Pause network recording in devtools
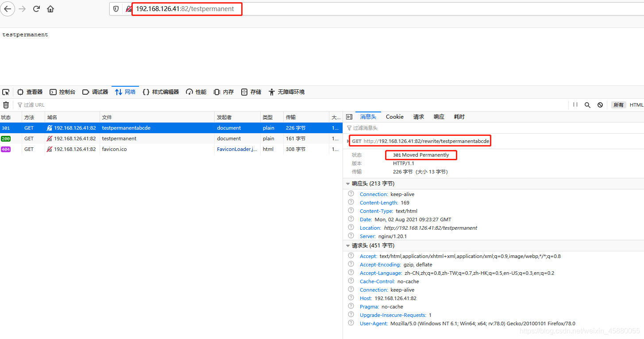The image size is (644, 339). (x=575, y=105)
